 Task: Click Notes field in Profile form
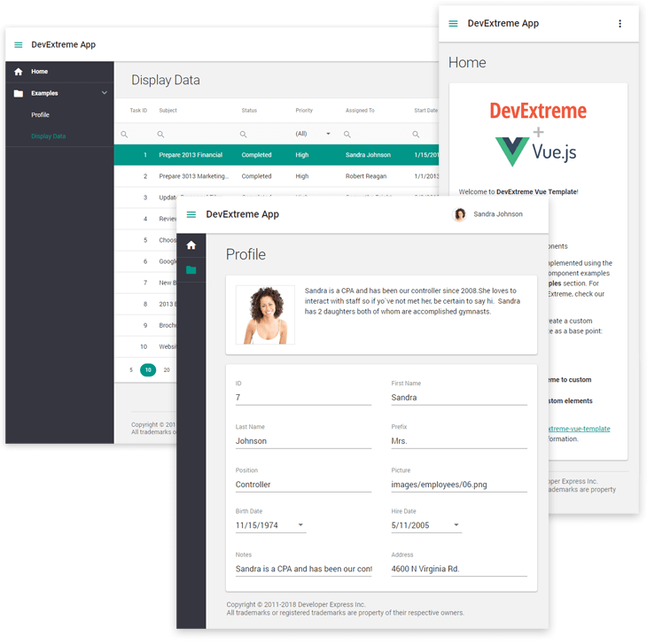click(303, 569)
